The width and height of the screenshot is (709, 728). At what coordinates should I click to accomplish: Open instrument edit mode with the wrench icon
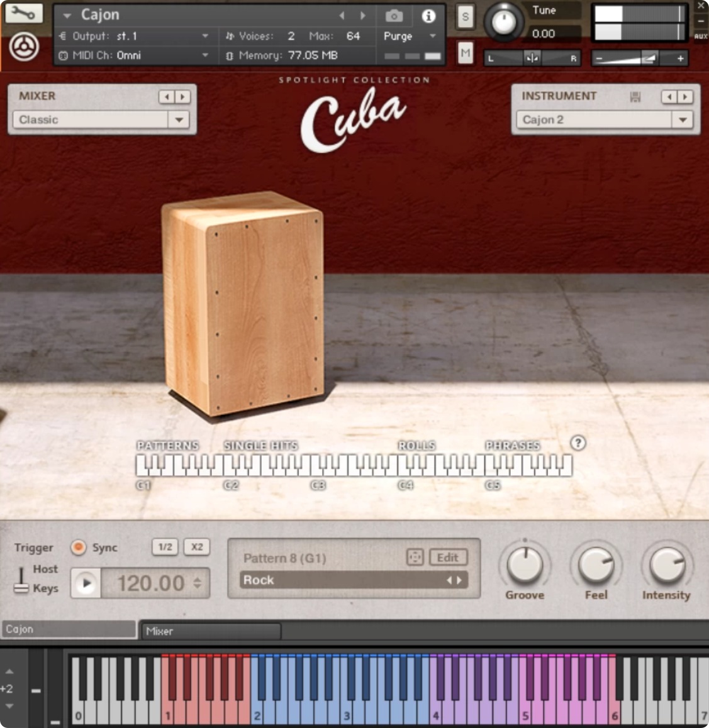[x=24, y=13]
